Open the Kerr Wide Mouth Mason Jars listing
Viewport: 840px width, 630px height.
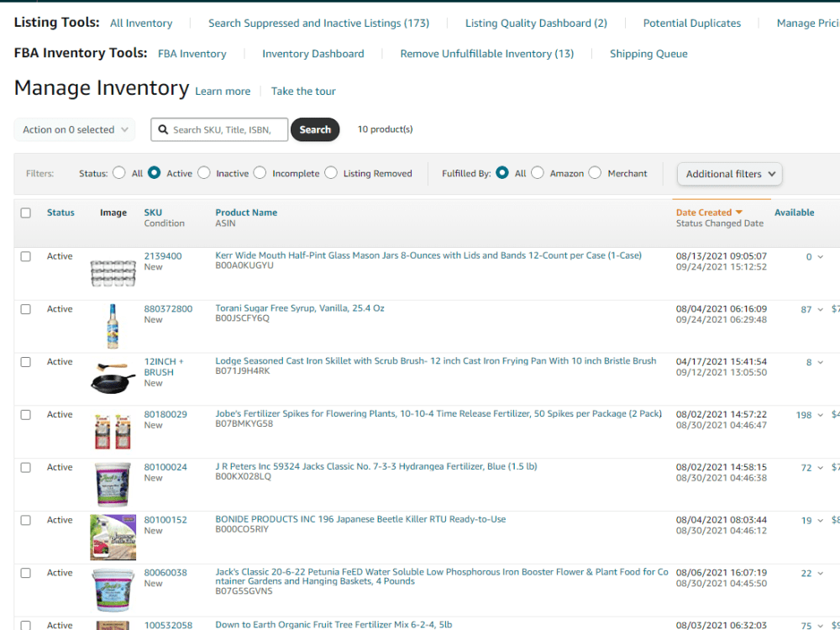coord(428,255)
